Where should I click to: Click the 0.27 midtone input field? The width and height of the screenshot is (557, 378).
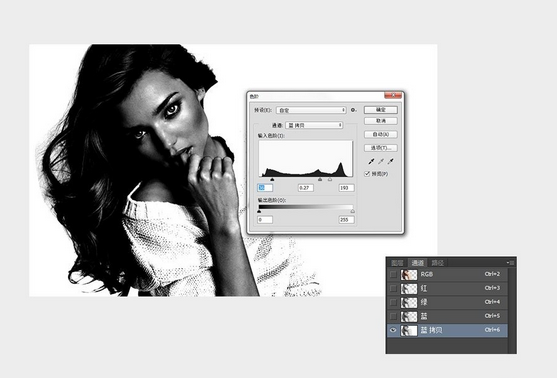coord(305,188)
